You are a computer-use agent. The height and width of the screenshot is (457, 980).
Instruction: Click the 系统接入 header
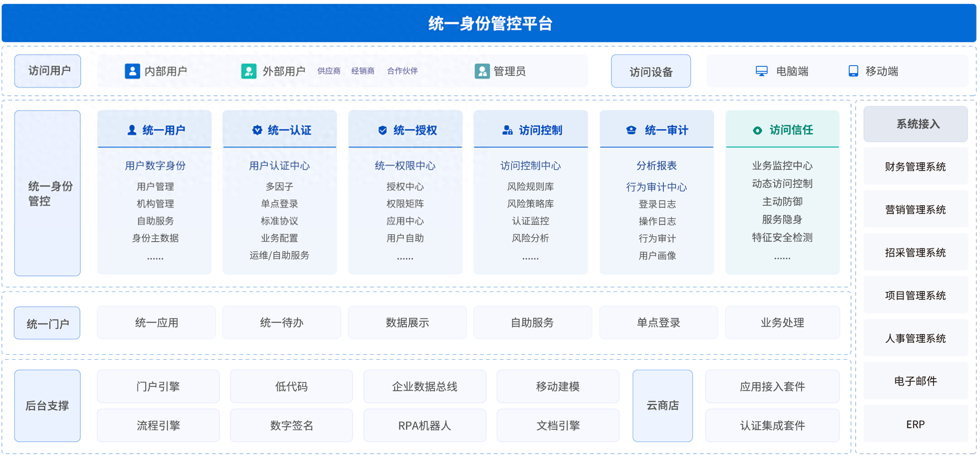(x=915, y=124)
